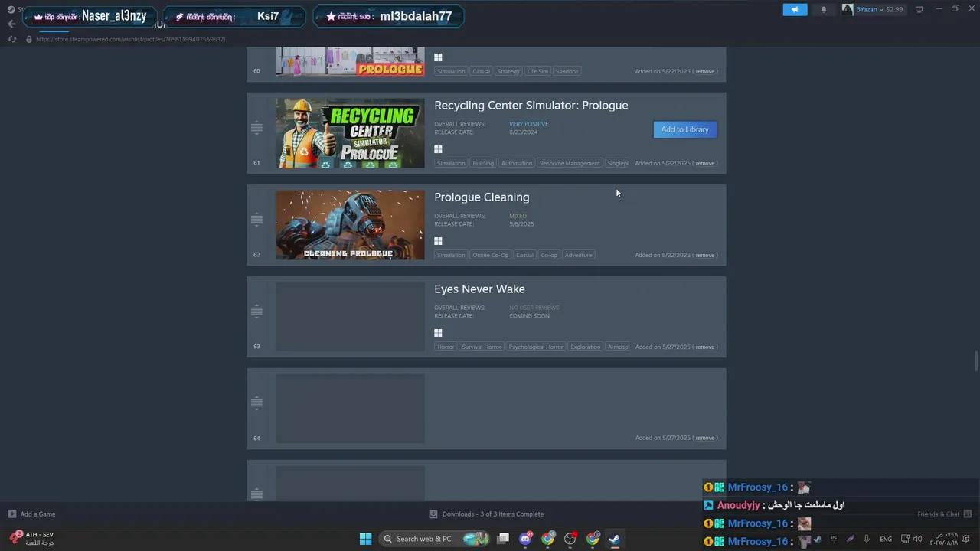Open the Downloads status bar entry
The image size is (980, 551).
pos(486,514)
